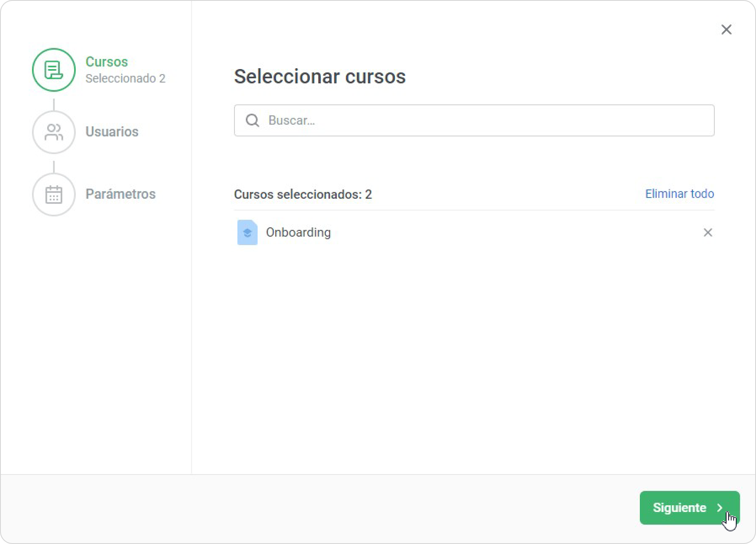Click the chevron arrow inside Siguiente

pos(720,508)
